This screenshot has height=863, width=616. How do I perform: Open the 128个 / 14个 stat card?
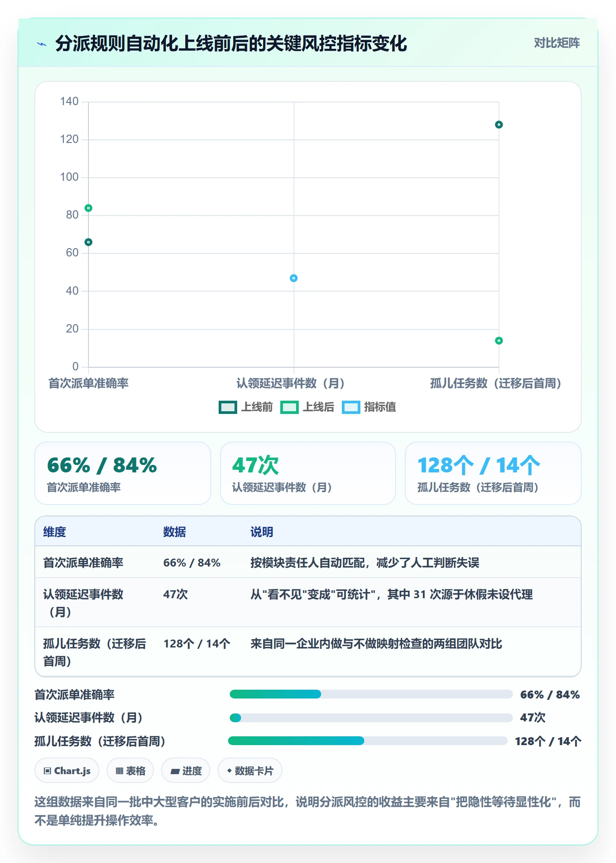[x=493, y=473]
